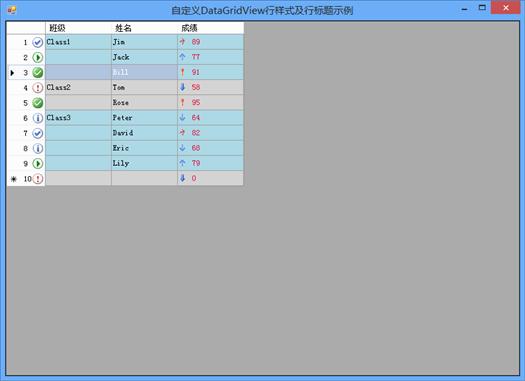Click the 班级 column header
The image size is (525, 381).
(78, 28)
